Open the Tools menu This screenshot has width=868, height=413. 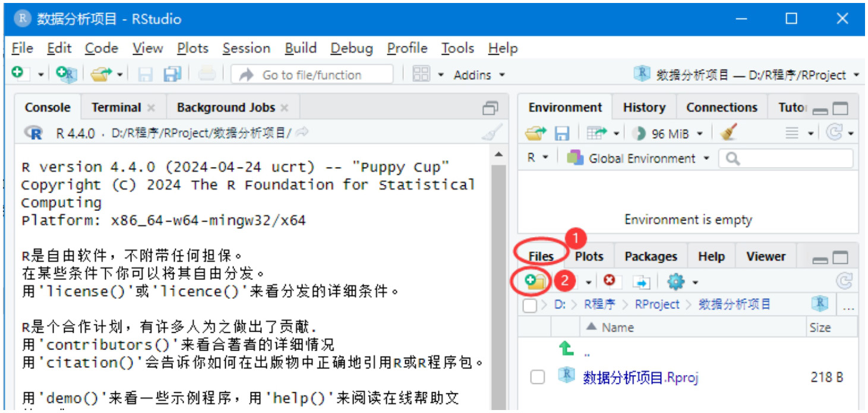coord(457,48)
